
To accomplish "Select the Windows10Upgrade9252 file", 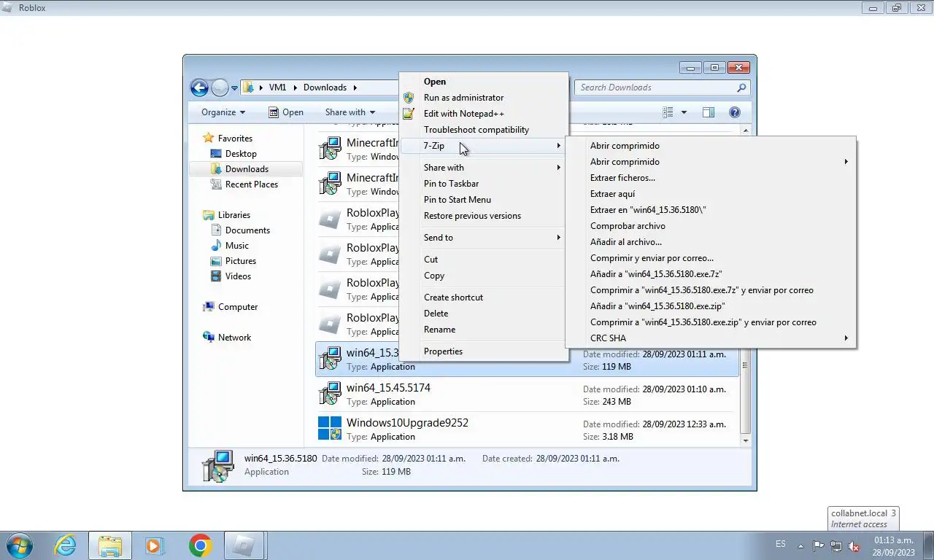I will tap(527, 429).
